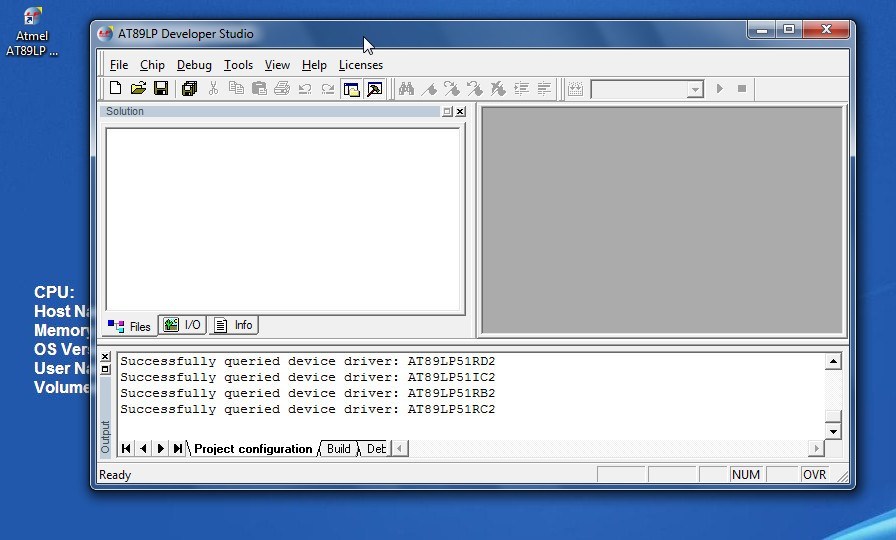Open the toolbar combo box dropdown
Viewport: 896px width, 540px height.
click(695, 89)
